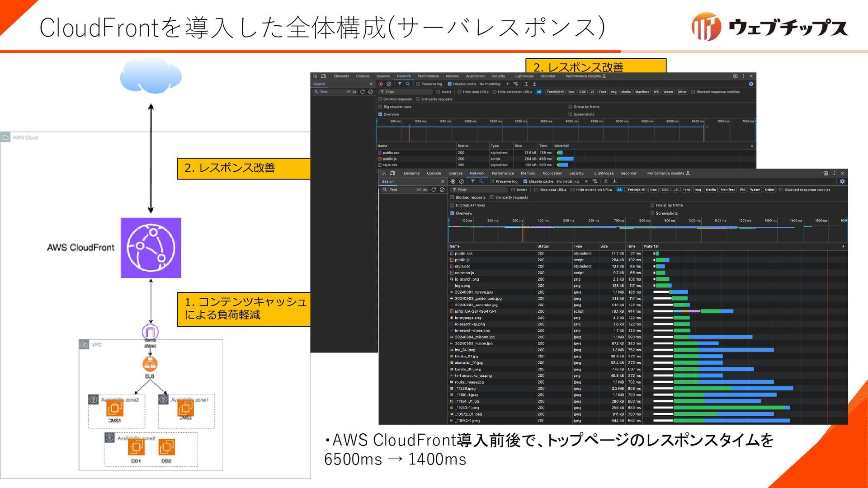Screen dimensions: 868x488
Task: Check Hide data URLs in front DevTools
Action: click(x=536, y=190)
